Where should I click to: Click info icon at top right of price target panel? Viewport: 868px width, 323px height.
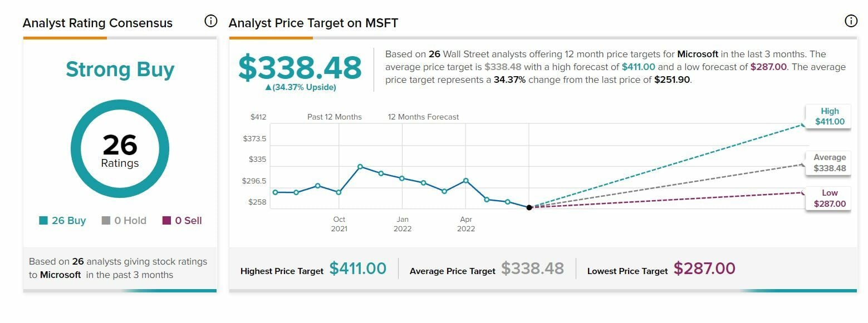[851, 22]
